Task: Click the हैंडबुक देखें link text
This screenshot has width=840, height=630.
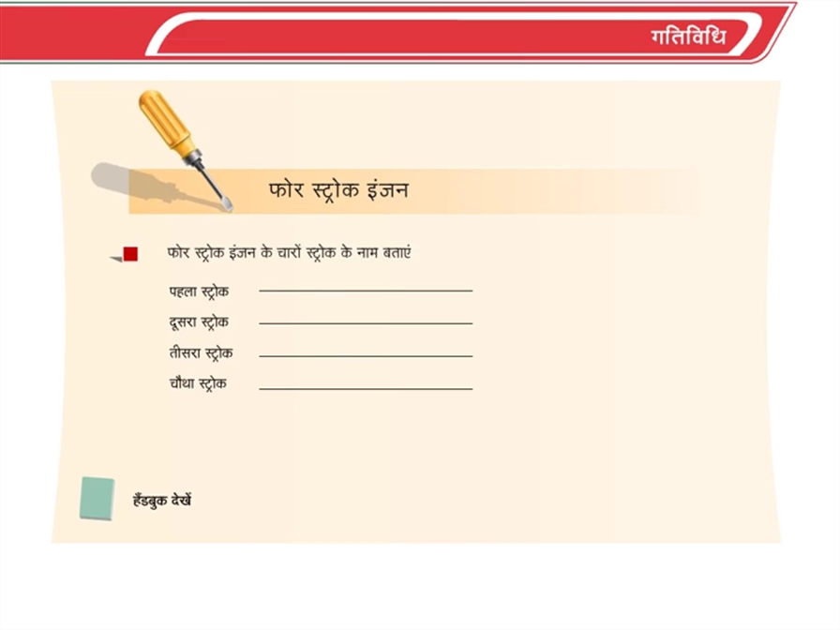Action: pyautogui.click(x=162, y=500)
